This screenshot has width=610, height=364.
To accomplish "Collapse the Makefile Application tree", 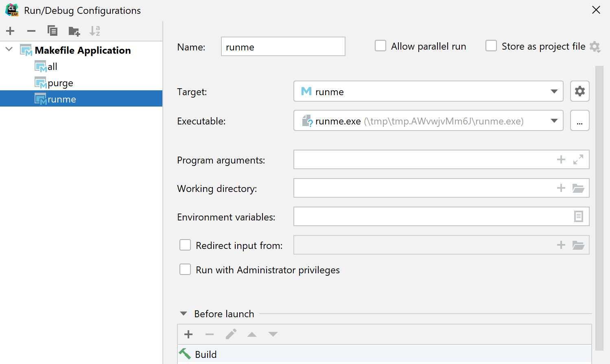I will coord(9,50).
